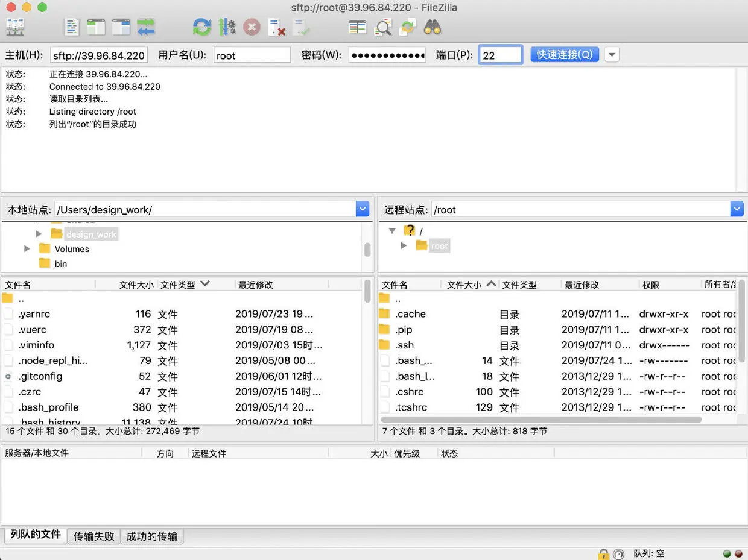Image resolution: width=748 pixels, height=560 pixels.
Task: Refresh the file and folder lists
Action: pyautogui.click(x=202, y=27)
